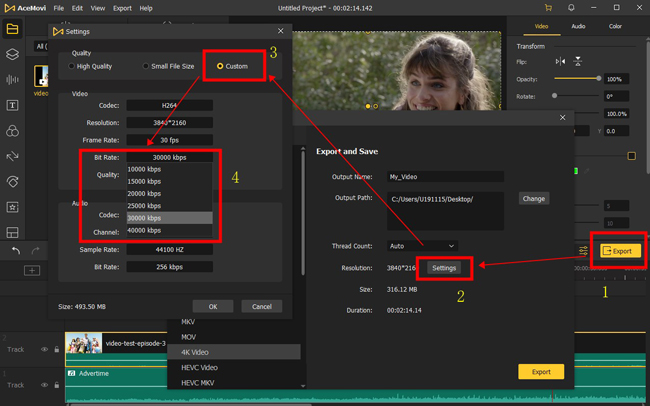This screenshot has height=406, width=650.
Task: Click OK in the Settings dialog
Action: pyautogui.click(x=213, y=306)
